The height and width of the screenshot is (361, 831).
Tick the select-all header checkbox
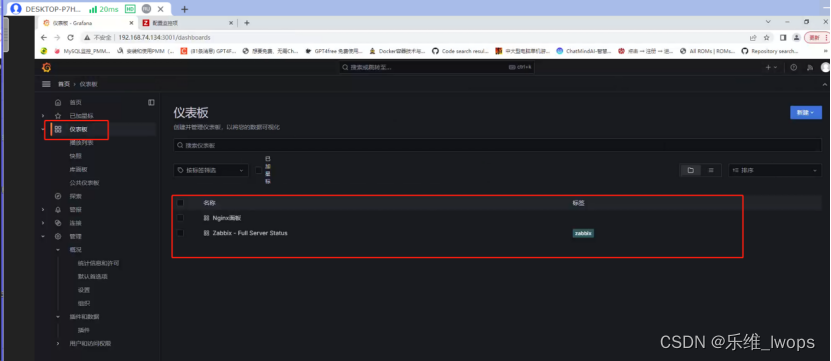coord(180,202)
